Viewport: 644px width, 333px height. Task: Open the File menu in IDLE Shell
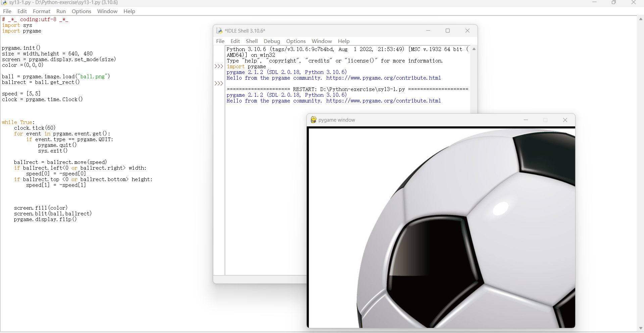(220, 41)
